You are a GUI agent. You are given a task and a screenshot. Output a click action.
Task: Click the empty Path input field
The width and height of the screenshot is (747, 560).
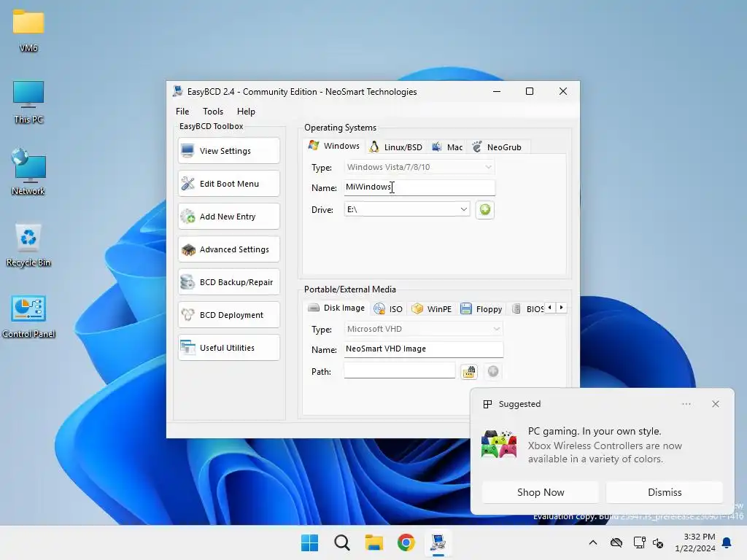coord(400,371)
